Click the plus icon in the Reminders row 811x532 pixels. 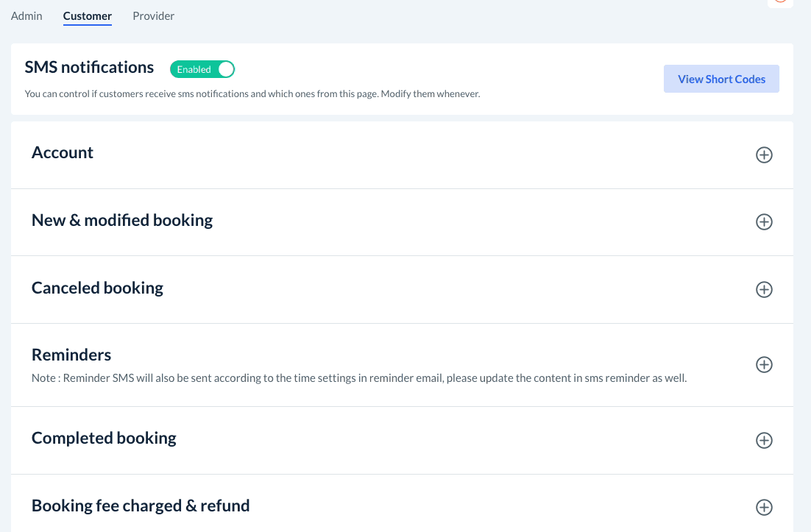(x=764, y=365)
